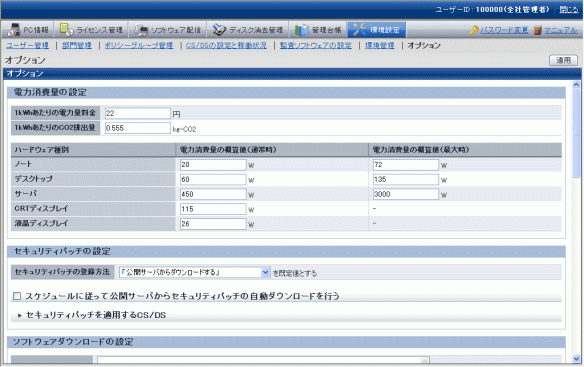Click the デスクトップ maximum power input (135)
The height and width of the screenshot is (367, 584).
406,180
